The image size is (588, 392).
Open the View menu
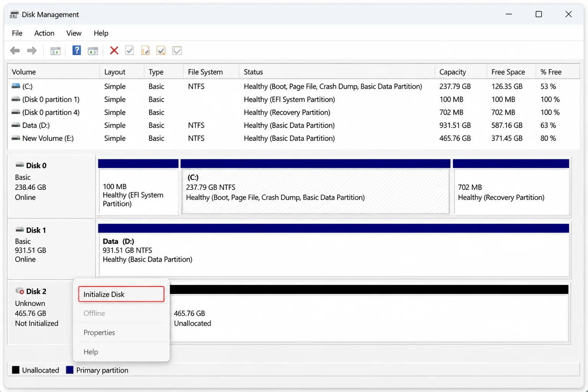[x=74, y=33]
